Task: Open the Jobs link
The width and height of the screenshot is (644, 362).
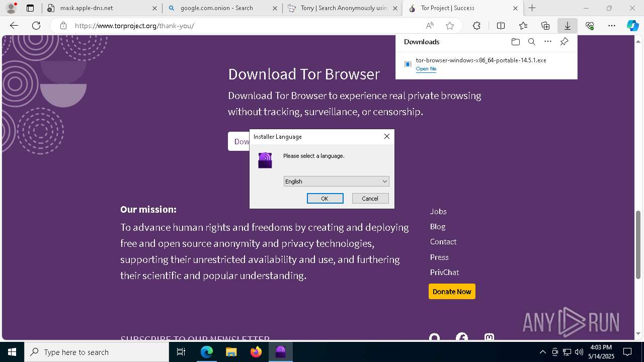Action: [438, 212]
